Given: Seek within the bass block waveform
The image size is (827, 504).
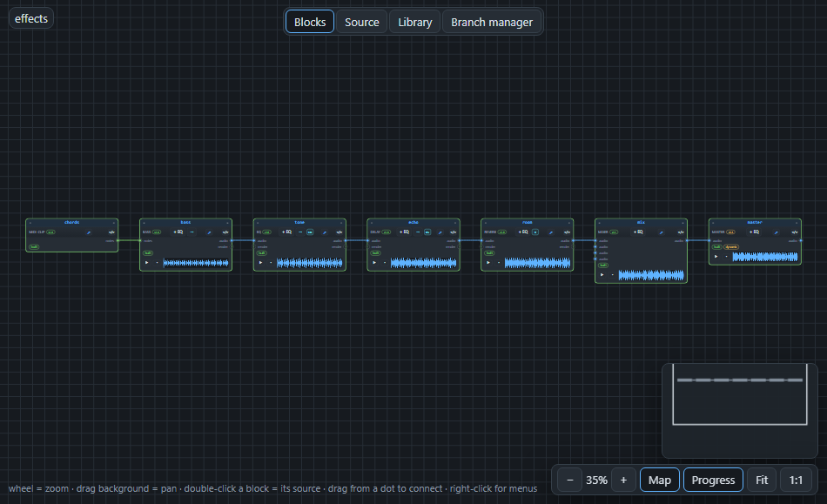Looking at the screenshot, I should [196, 263].
